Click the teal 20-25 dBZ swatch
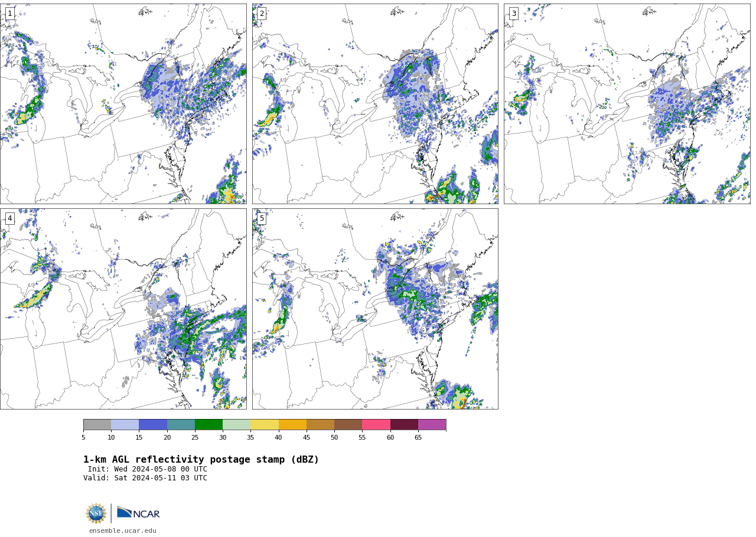Screen dimensions: 756x537 [181, 425]
